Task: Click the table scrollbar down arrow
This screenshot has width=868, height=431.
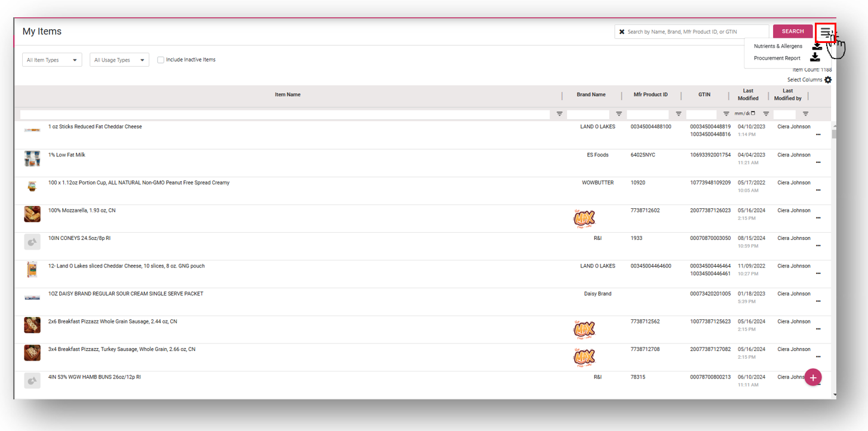Action: coord(834,395)
